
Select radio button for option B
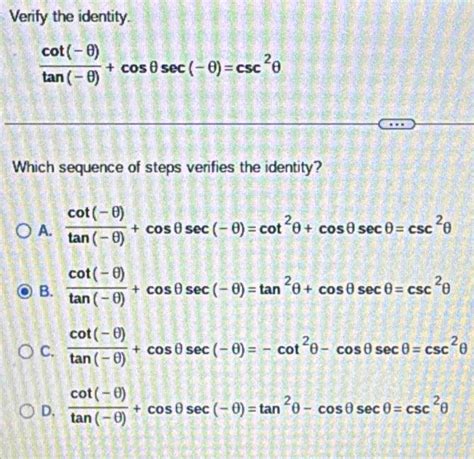[x=25, y=292]
